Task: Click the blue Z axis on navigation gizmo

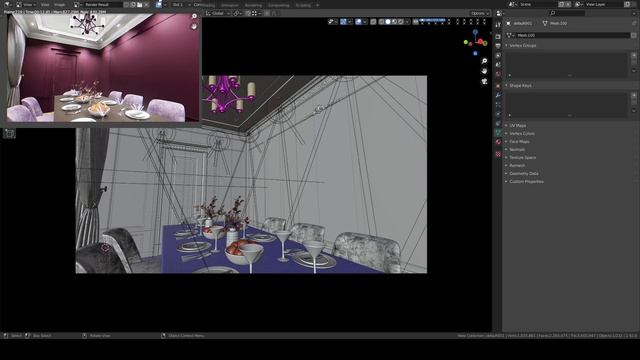Action: 475,32
